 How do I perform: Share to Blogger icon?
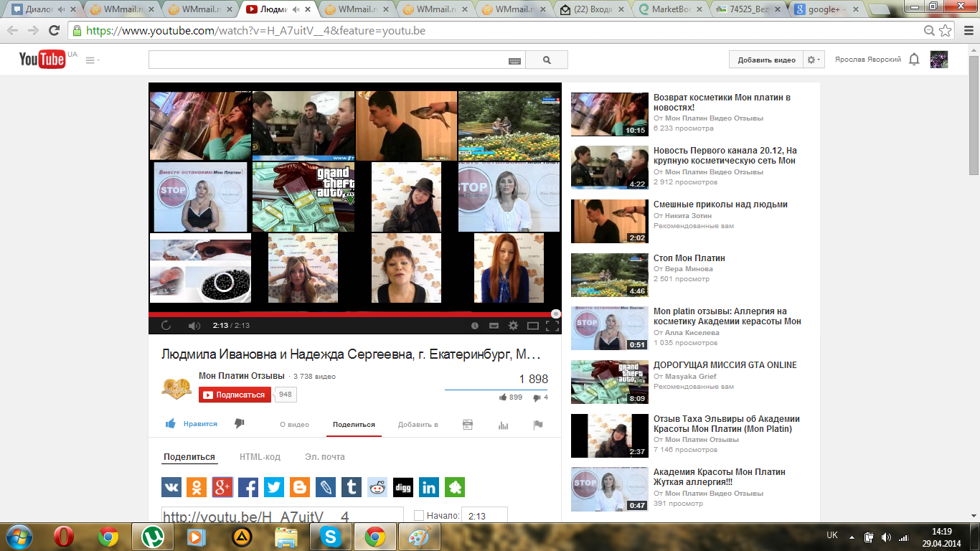[300, 487]
